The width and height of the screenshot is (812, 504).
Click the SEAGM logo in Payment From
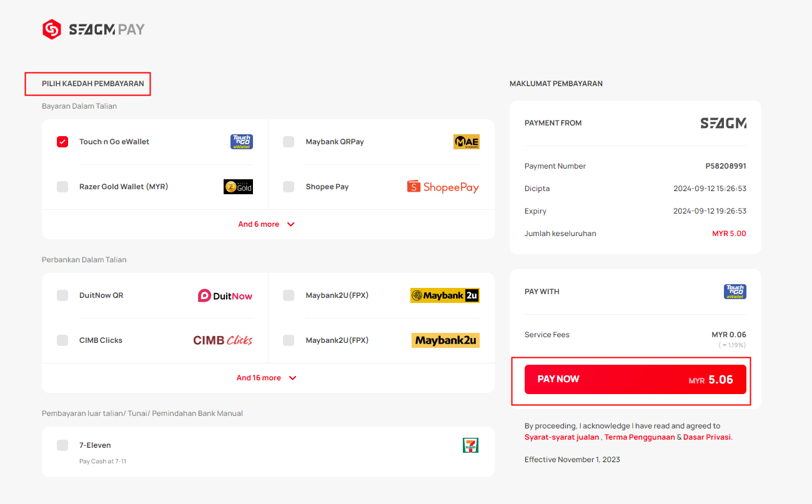(723, 123)
